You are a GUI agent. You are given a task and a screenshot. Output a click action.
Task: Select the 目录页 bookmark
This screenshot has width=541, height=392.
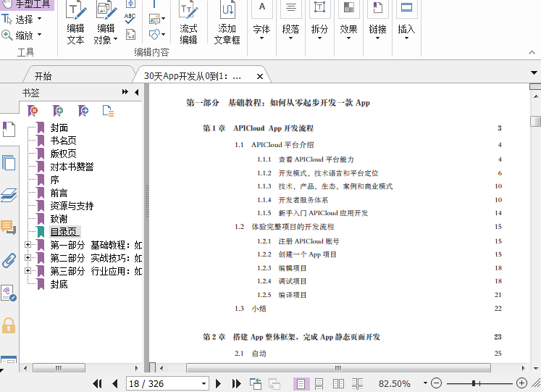click(x=65, y=232)
